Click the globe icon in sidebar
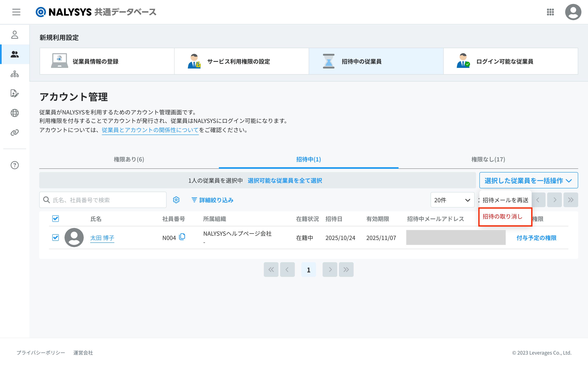This screenshot has width=588, height=367. point(14,113)
